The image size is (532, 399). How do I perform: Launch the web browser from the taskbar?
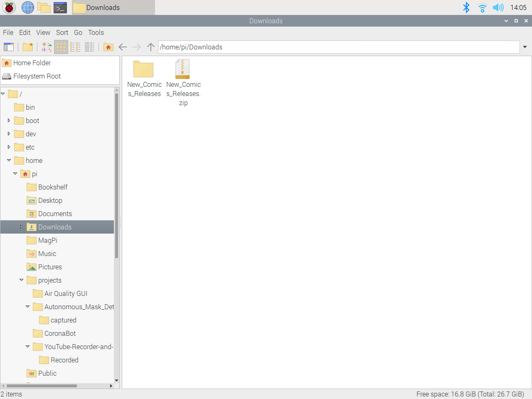click(x=28, y=7)
